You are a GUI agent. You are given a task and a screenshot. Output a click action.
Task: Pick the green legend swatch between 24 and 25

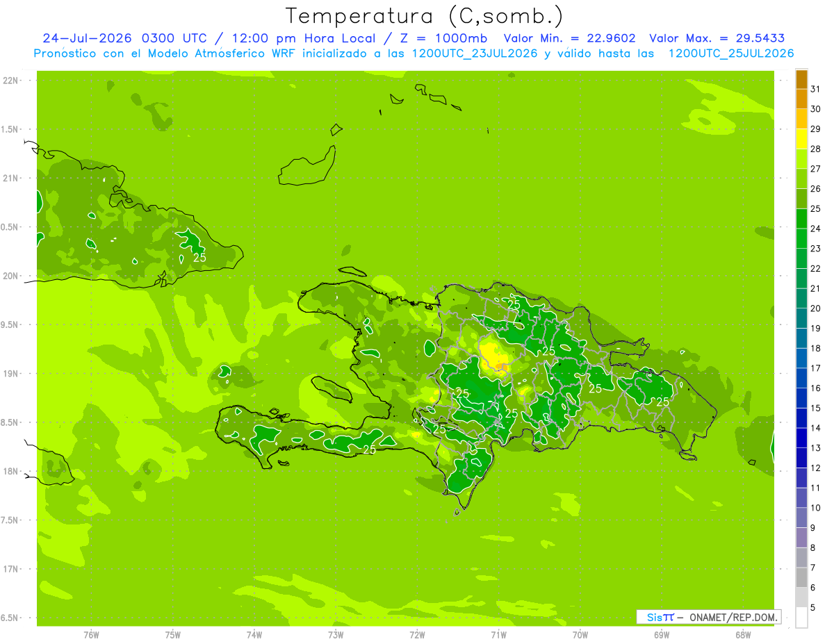coord(801,219)
